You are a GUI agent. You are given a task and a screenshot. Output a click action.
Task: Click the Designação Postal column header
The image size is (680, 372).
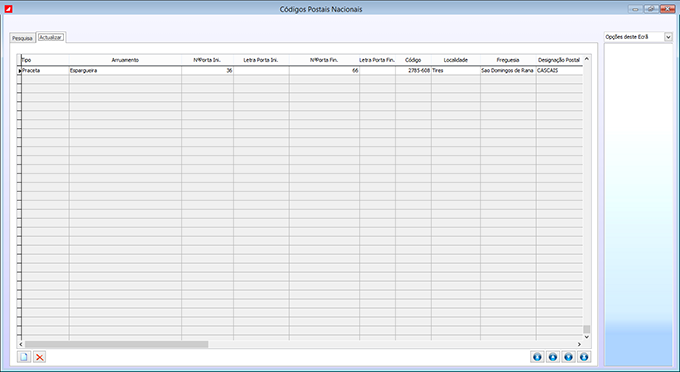[x=559, y=60]
